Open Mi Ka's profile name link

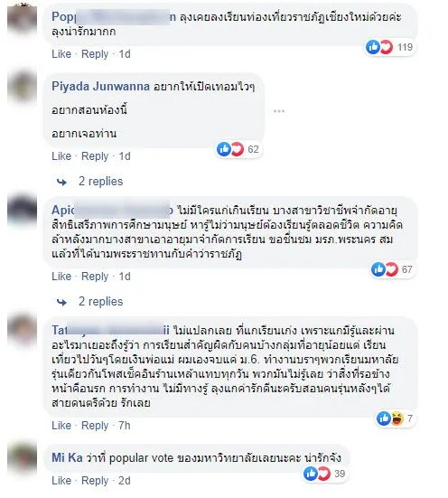click(67, 457)
